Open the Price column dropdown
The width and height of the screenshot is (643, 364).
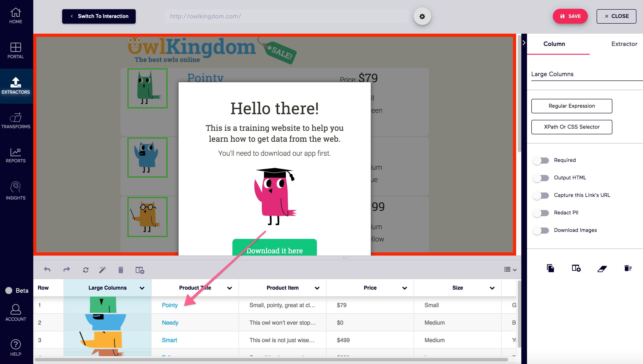point(404,288)
